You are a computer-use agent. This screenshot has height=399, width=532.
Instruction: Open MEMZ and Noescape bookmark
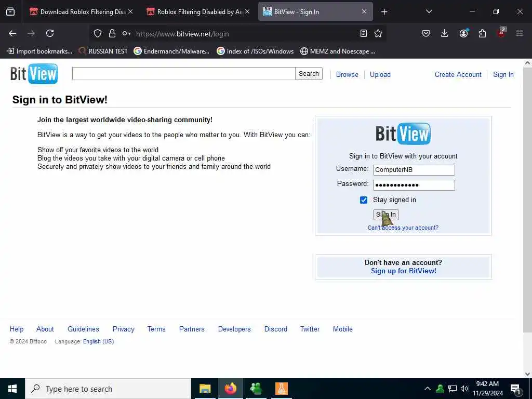[x=338, y=51]
